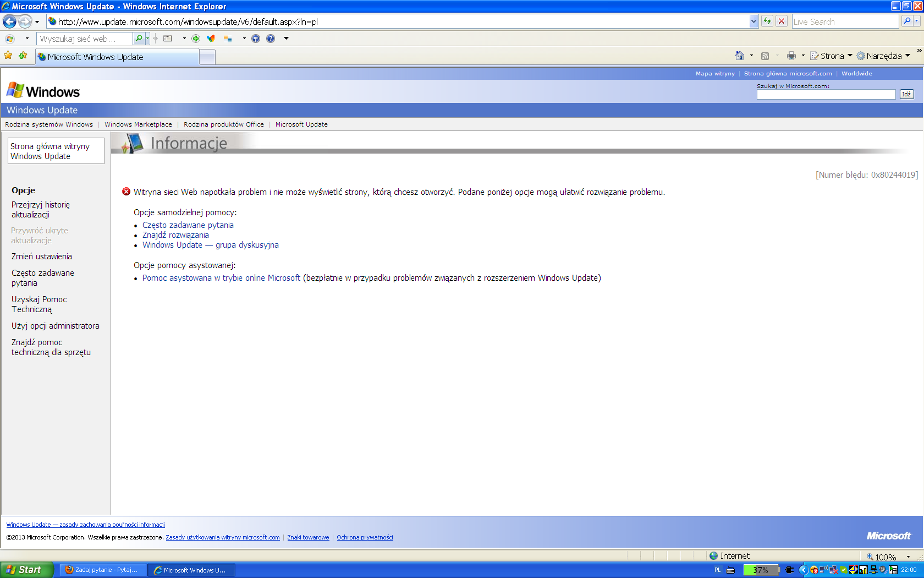The height and width of the screenshot is (578, 924).
Task: Open the zoom level dropdown arrow
Action: [x=908, y=557]
